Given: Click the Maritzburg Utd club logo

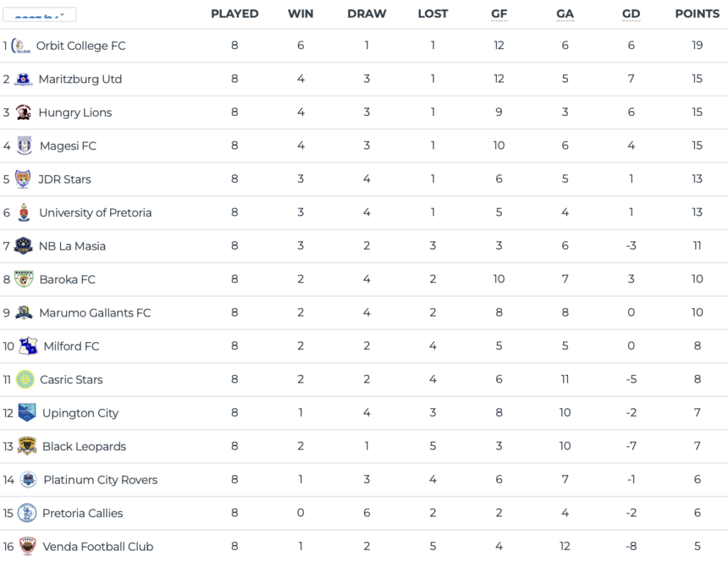Looking at the screenshot, I should (x=23, y=79).
